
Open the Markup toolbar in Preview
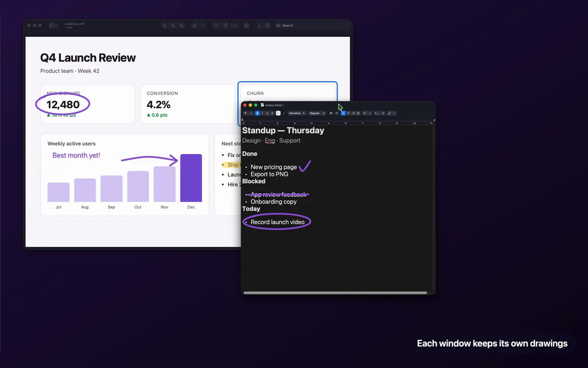[x=246, y=26]
